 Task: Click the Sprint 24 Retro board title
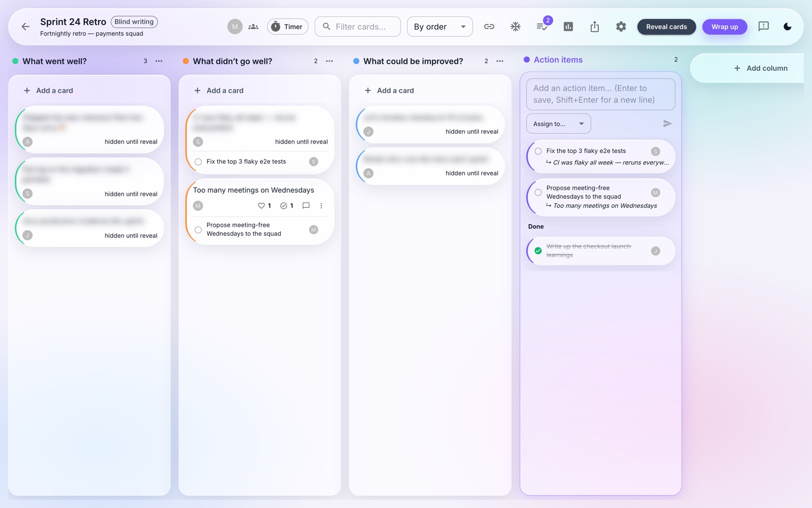[73, 22]
